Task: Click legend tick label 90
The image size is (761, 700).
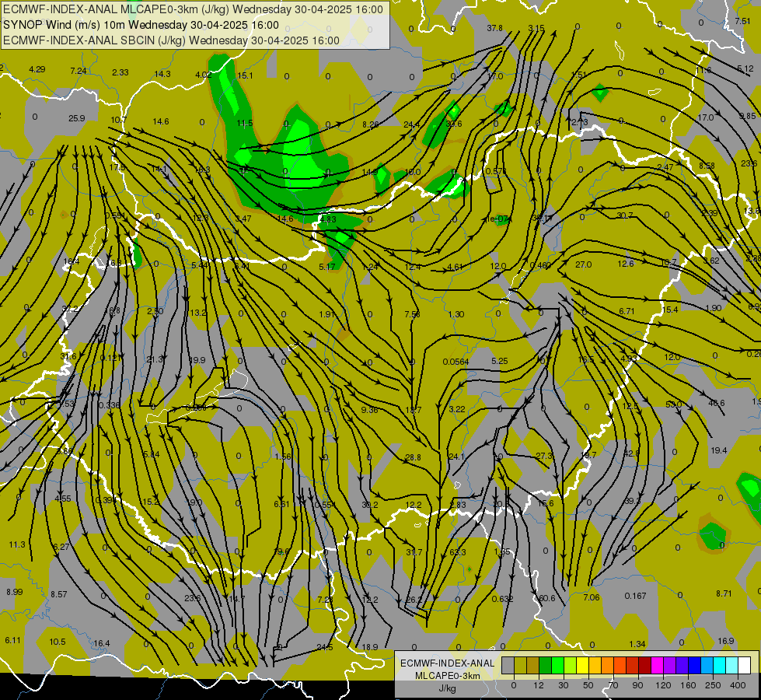Action: pos(637,685)
